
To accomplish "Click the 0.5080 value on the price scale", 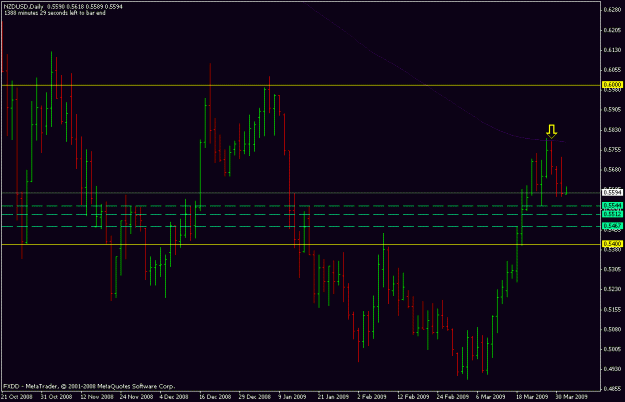I will click(x=612, y=329).
